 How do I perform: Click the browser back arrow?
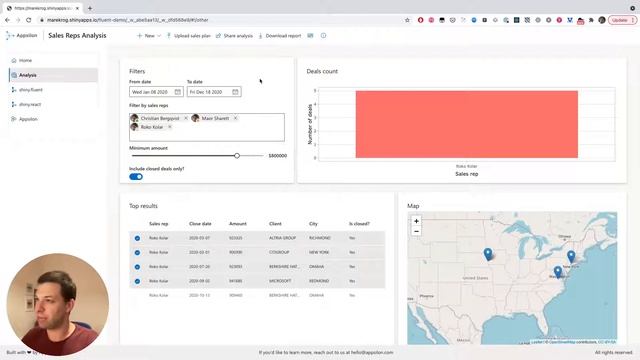pyautogui.click(x=7, y=20)
